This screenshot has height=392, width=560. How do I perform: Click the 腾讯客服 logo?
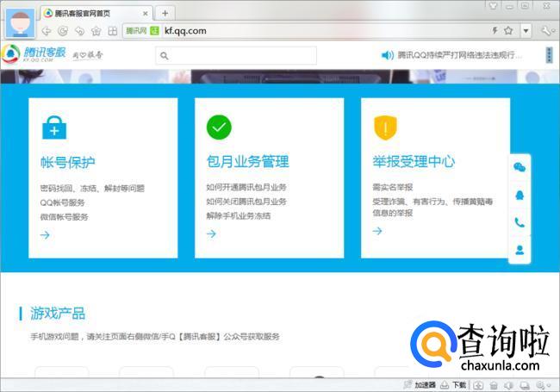click(34, 54)
